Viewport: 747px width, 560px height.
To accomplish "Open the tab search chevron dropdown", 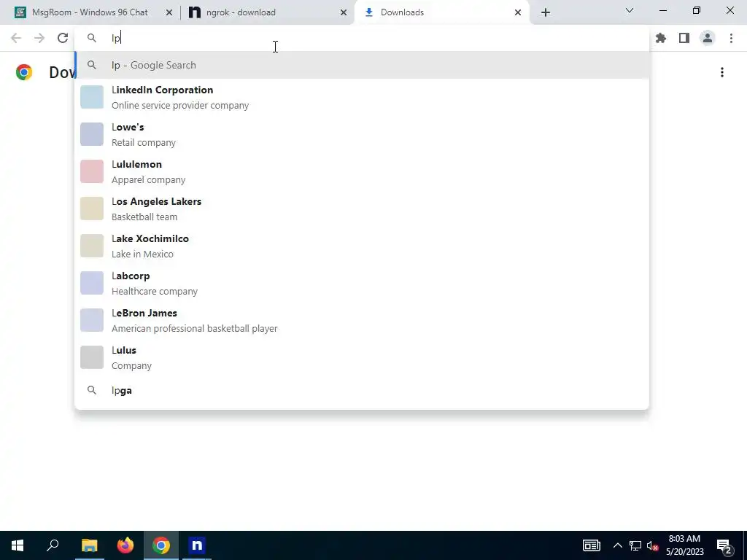I will coord(630,10).
